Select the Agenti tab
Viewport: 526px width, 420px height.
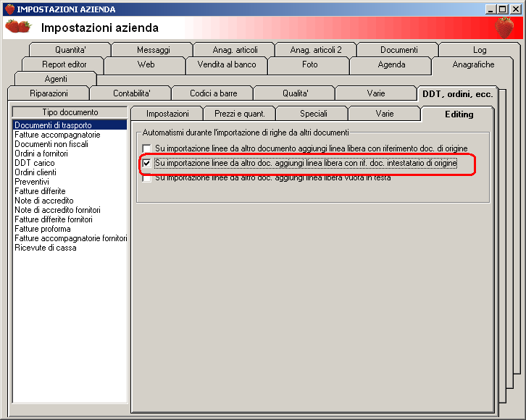pyautogui.click(x=56, y=79)
